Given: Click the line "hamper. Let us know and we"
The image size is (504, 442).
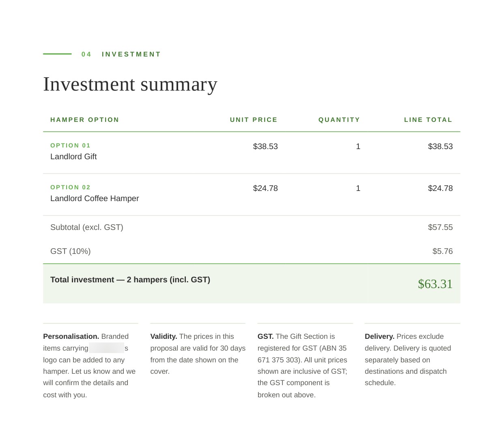Looking at the screenshot, I should 89,371.
